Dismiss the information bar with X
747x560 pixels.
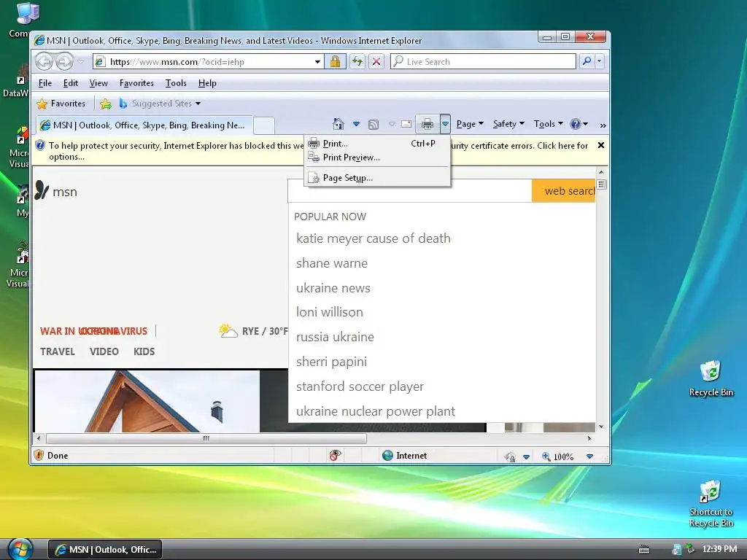601,145
